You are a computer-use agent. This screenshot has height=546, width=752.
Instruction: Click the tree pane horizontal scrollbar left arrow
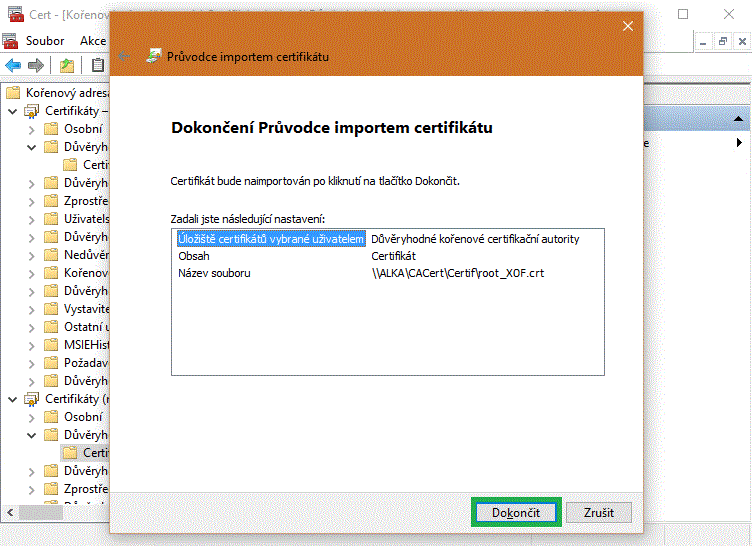point(8,511)
